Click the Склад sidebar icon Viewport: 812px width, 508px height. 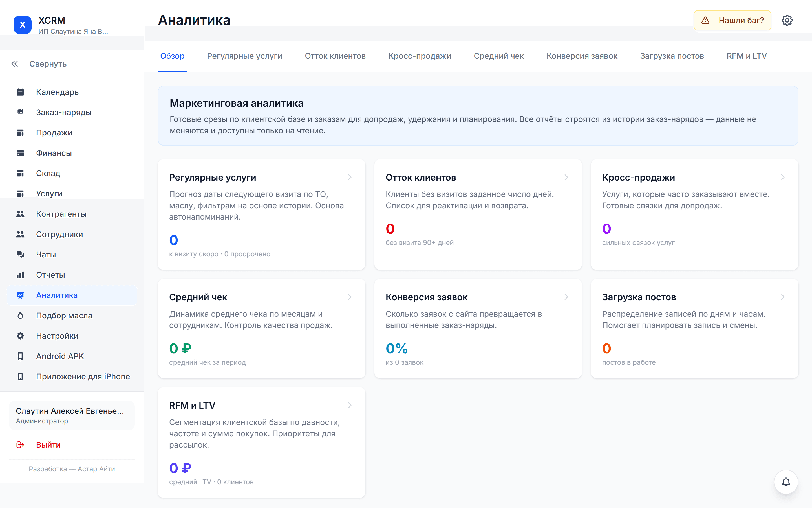(x=20, y=173)
